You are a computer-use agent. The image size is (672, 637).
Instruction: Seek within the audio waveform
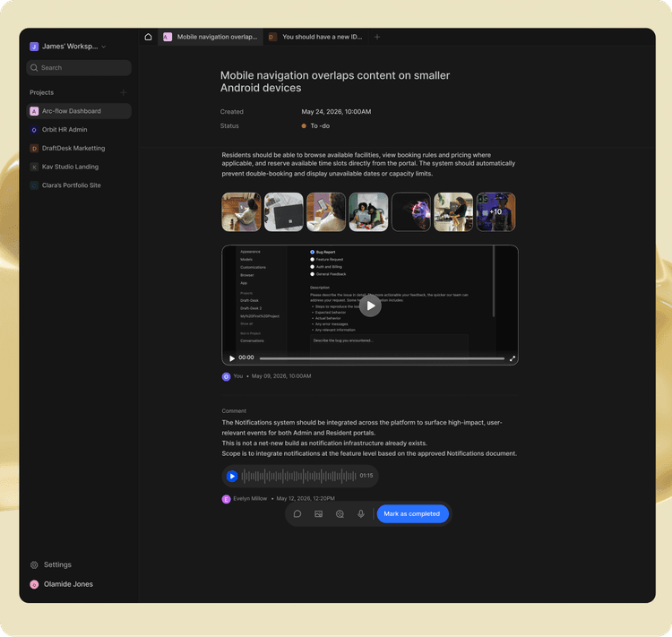coord(298,476)
